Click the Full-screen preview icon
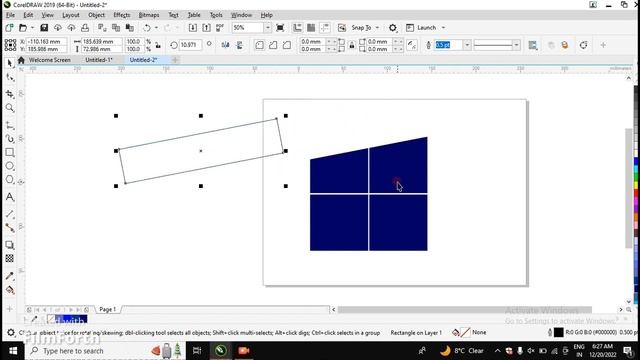Viewport: 640px width, 360px height. tap(280, 28)
